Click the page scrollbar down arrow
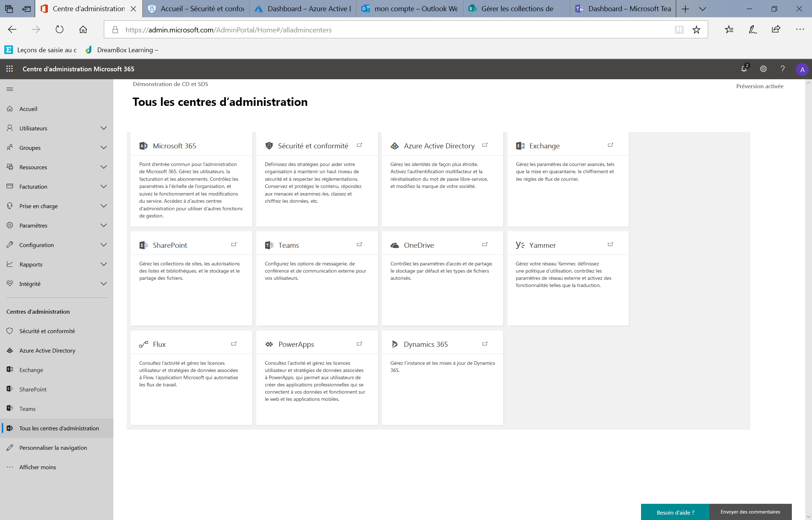 coord(808,516)
